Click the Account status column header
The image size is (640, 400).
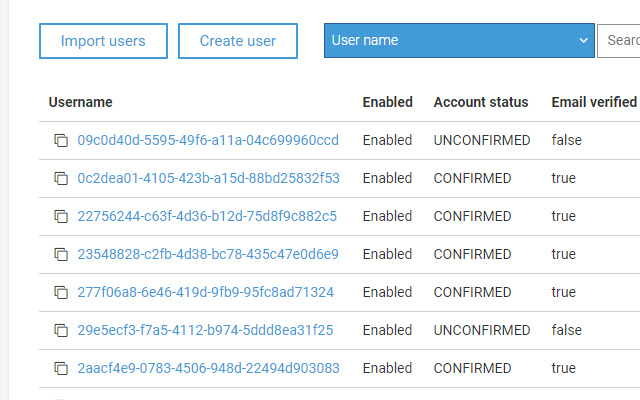[481, 102]
